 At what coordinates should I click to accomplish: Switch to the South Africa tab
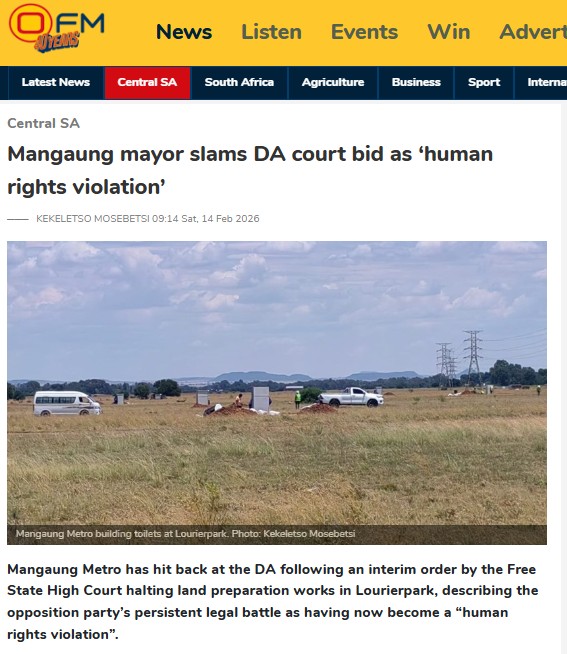(x=239, y=83)
